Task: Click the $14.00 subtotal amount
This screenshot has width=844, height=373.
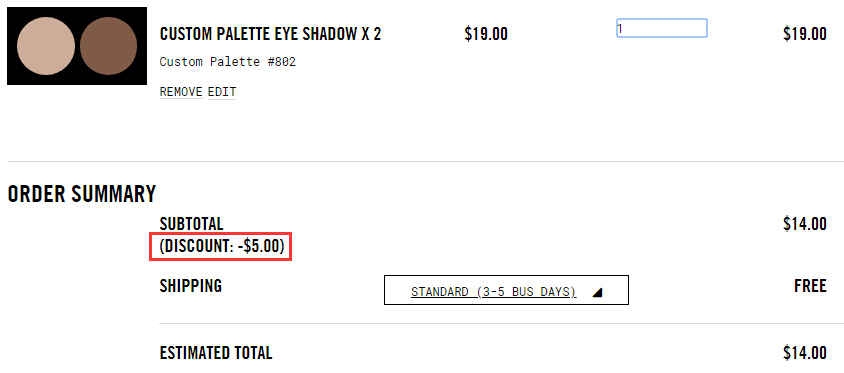Action: click(805, 223)
